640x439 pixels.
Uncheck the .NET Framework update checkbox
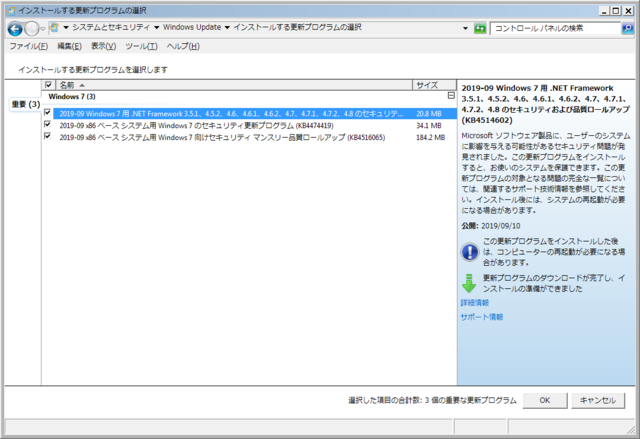[x=47, y=113]
